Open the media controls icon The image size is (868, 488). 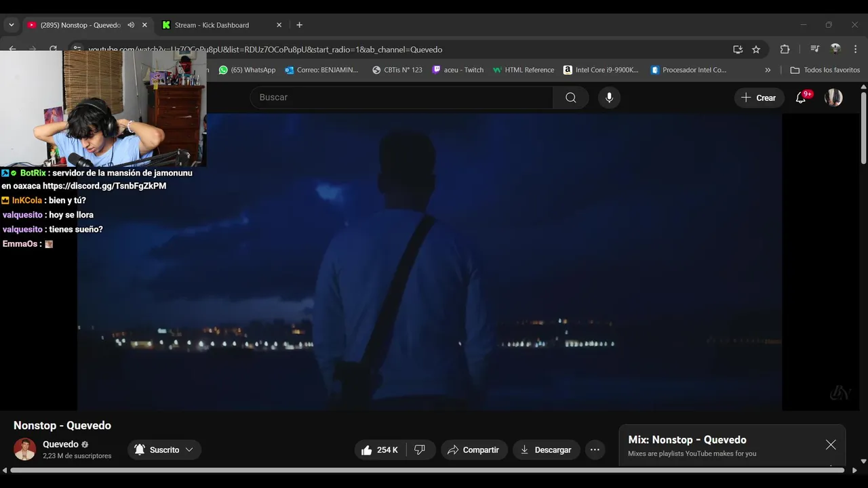(x=815, y=49)
